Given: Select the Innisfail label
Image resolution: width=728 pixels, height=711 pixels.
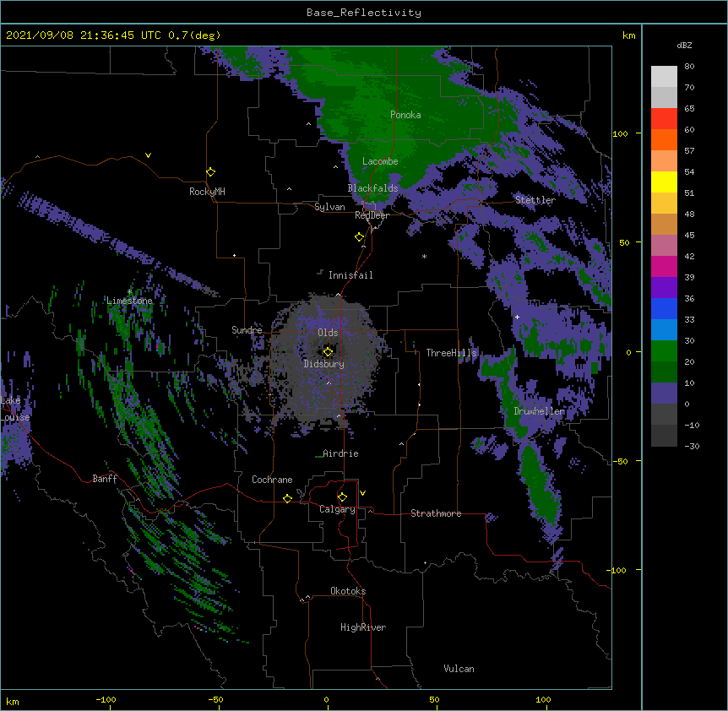Looking at the screenshot, I should pos(350,275).
